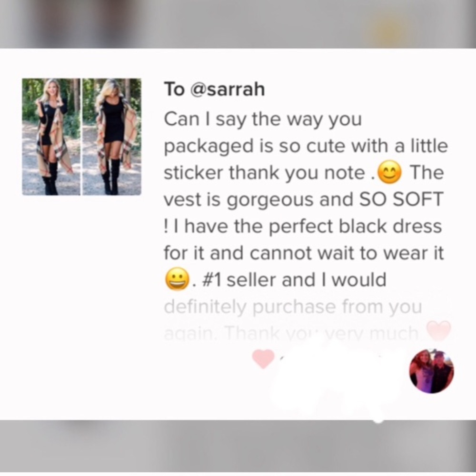
Task: Expand the faded line 'definitely purchase from you'
Action: (x=293, y=307)
